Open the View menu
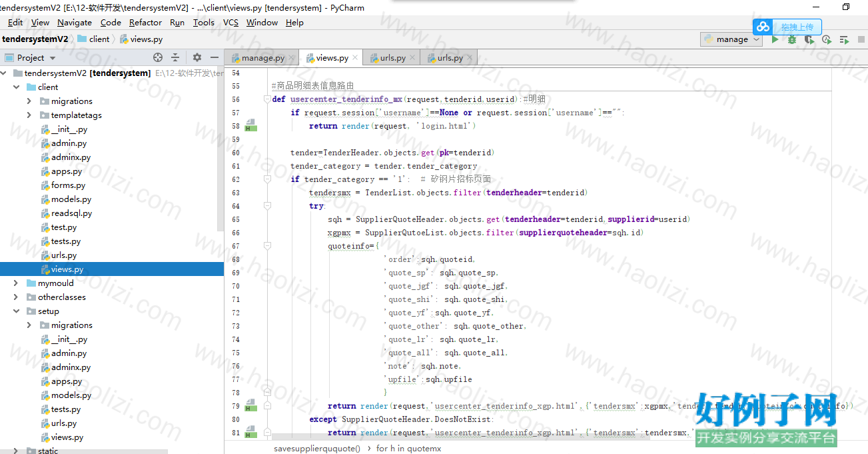The image size is (868, 454). (40, 22)
